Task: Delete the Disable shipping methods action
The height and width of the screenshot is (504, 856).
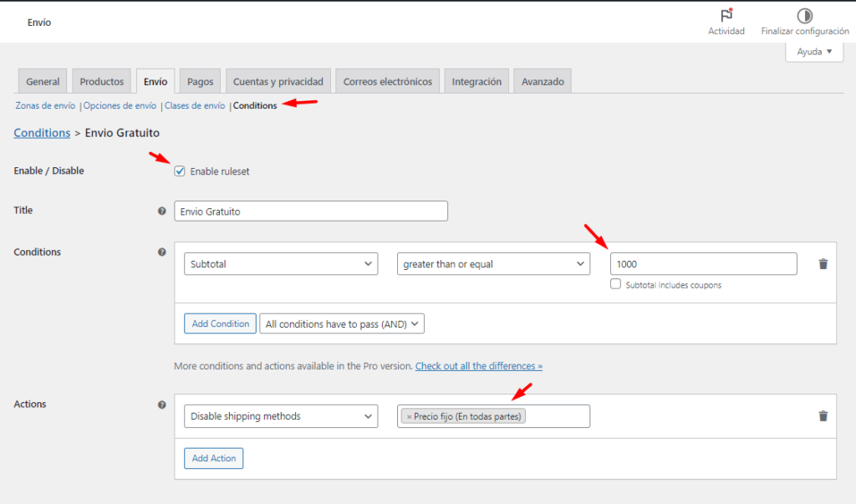Action: pos(823,416)
